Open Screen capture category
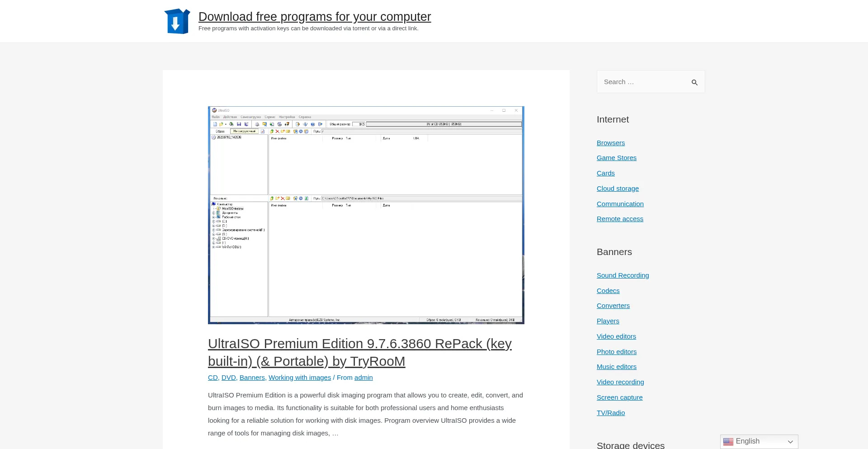 point(619,397)
